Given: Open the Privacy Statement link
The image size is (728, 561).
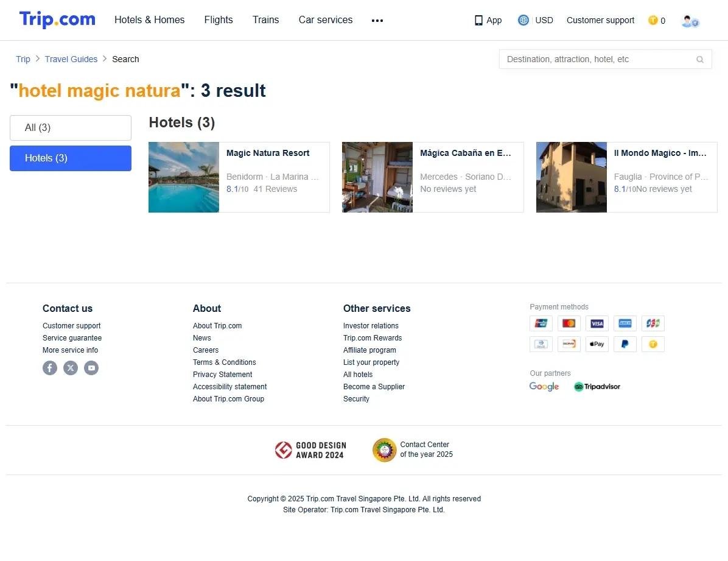Looking at the screenshot, I should point(222,374).
